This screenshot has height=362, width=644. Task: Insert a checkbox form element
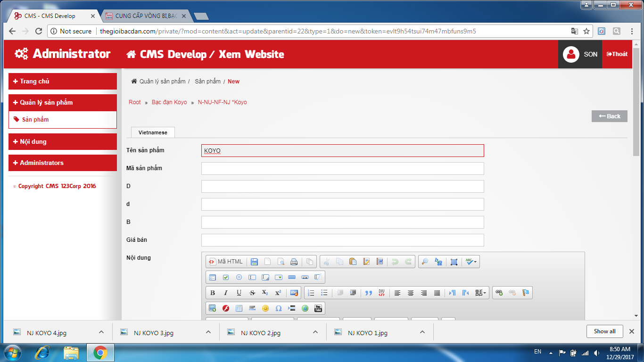[226, 277]
